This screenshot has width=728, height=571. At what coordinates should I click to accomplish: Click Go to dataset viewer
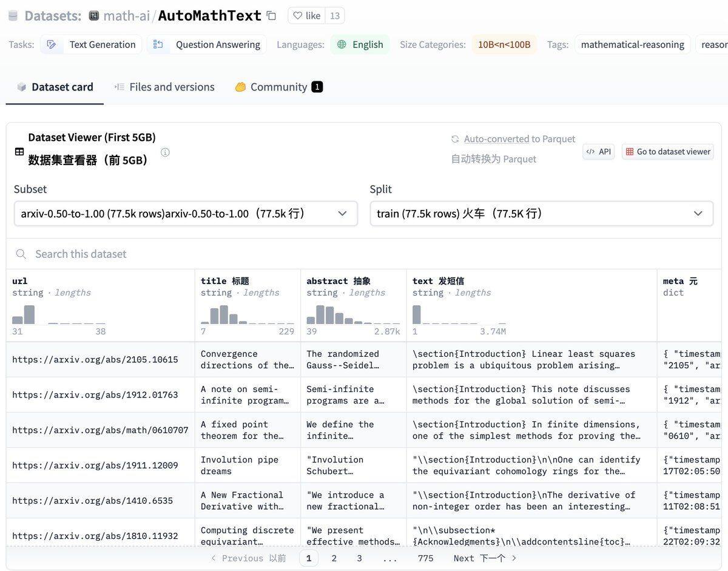(x=668, y=152)
